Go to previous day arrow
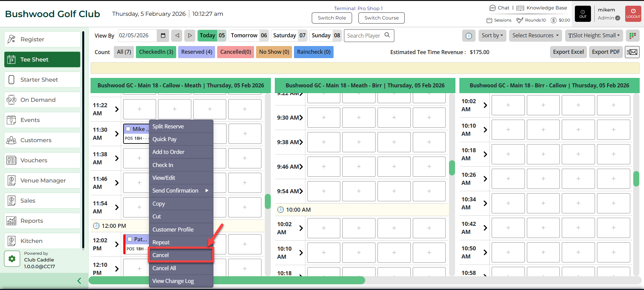 tap(177, 36)
